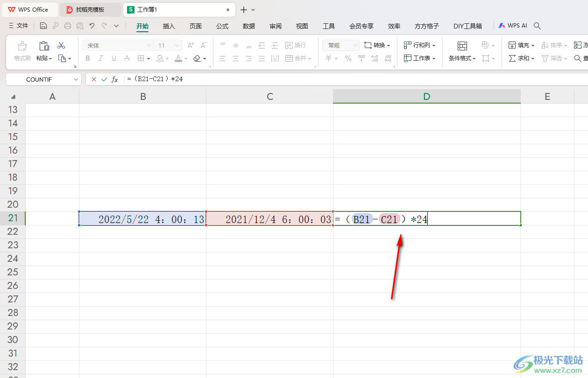The height and width of the screenshot is (378, 588).
Task: Decrease font size with A- icon
Action: point(204,45)
